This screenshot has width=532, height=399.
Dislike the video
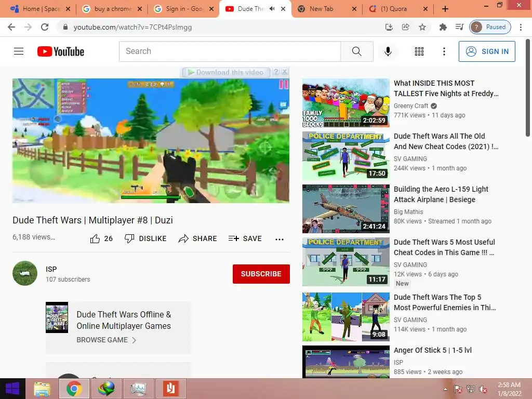[145, 239]
